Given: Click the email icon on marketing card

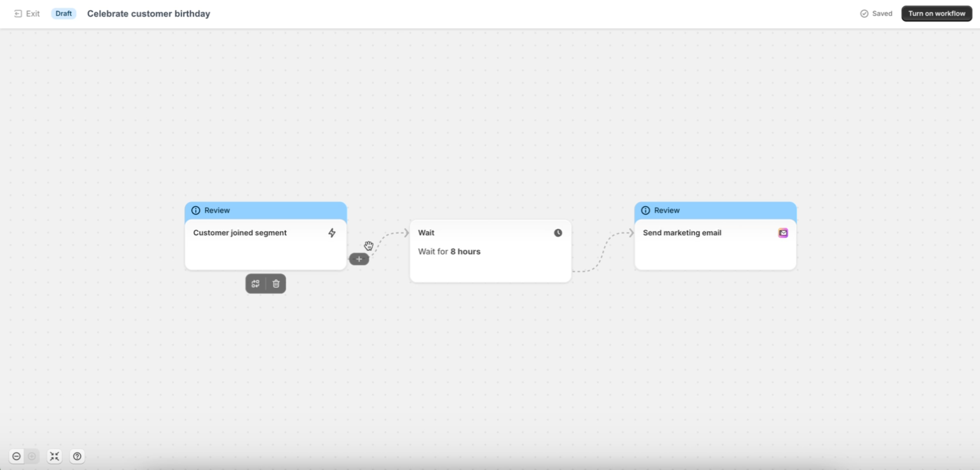Looking at the screenshot, I should tap(783, 233).
